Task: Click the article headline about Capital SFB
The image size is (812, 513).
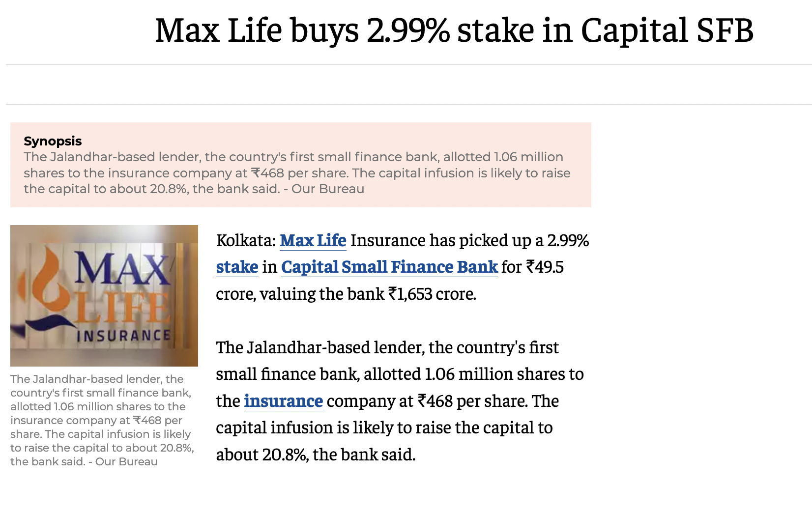Action: [x=454, y=30]
